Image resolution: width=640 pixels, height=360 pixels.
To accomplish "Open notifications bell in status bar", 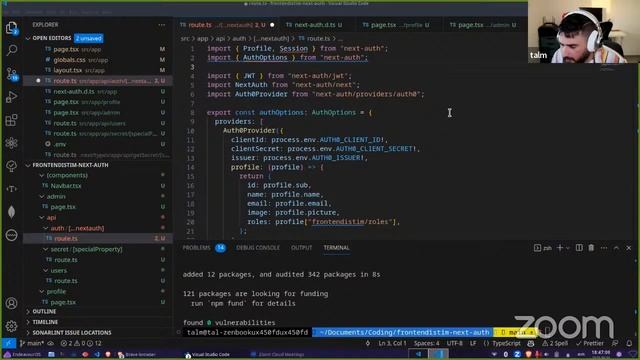I will coord(629,343).
